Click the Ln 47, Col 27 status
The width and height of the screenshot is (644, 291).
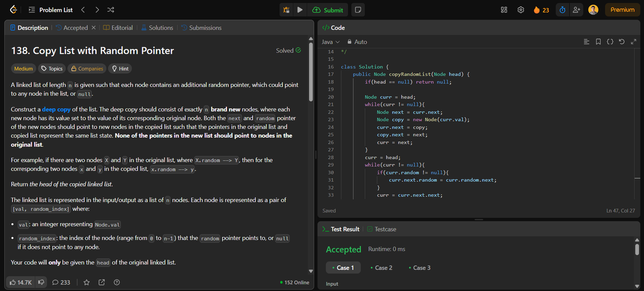coord(620,210)
